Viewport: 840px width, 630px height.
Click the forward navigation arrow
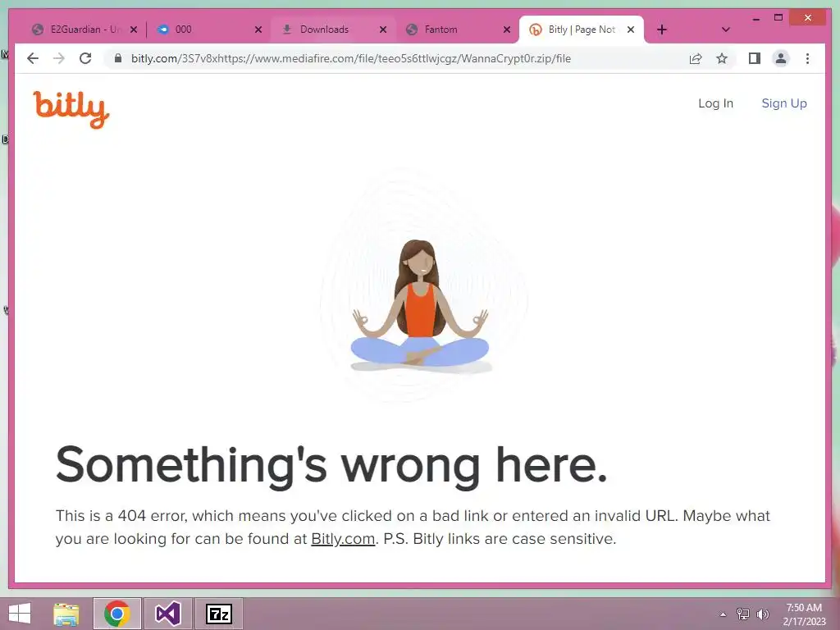(59, 58)
